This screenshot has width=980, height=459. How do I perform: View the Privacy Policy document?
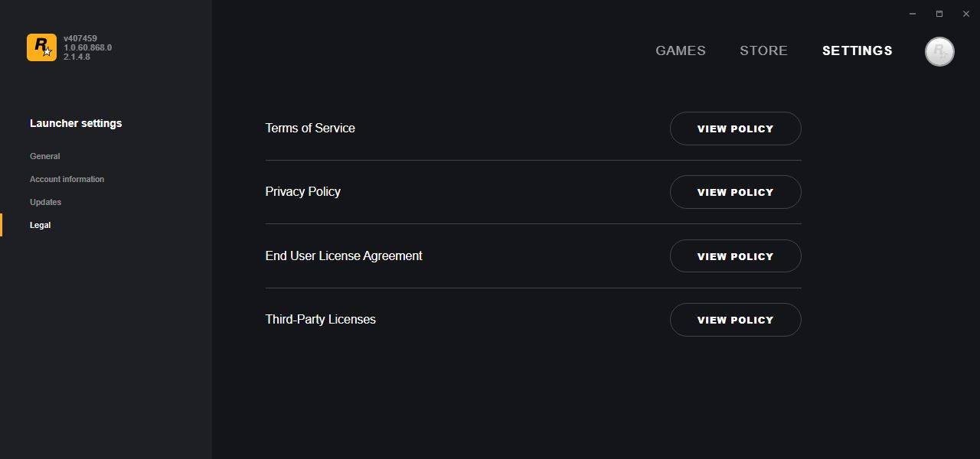(x=736, y=192)
